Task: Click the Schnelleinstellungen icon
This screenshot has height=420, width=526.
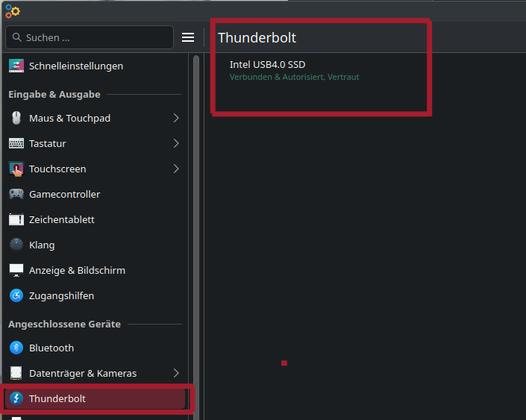Action: click(16, 66)
